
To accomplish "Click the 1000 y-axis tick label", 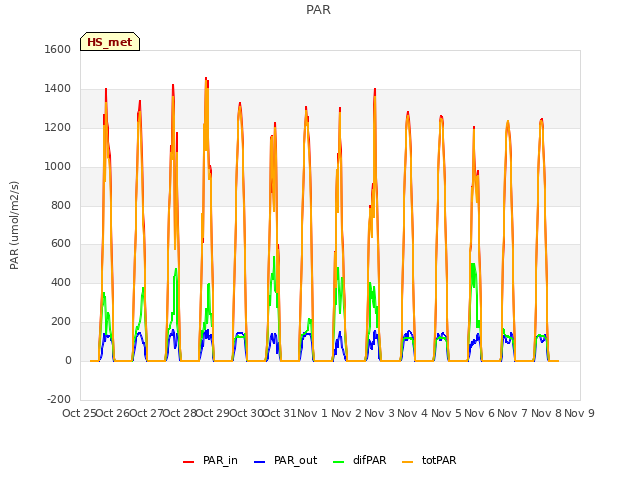I will [x=58, y=166].
